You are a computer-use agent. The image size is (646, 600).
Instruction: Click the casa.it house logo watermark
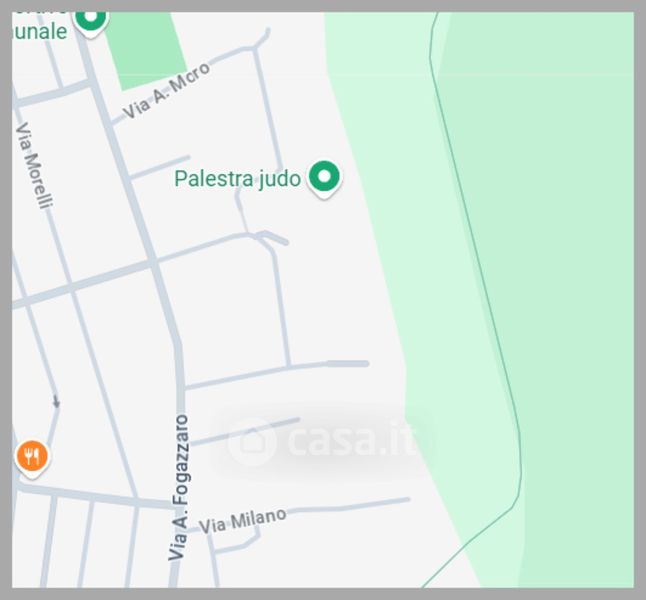[x=252, y=442]
